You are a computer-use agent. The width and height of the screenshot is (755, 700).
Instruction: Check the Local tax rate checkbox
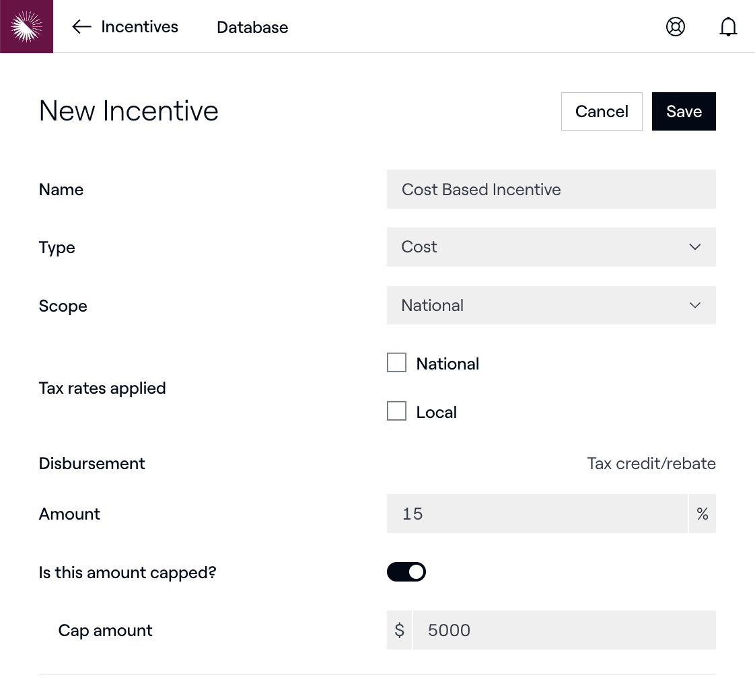tap(397, 411)
